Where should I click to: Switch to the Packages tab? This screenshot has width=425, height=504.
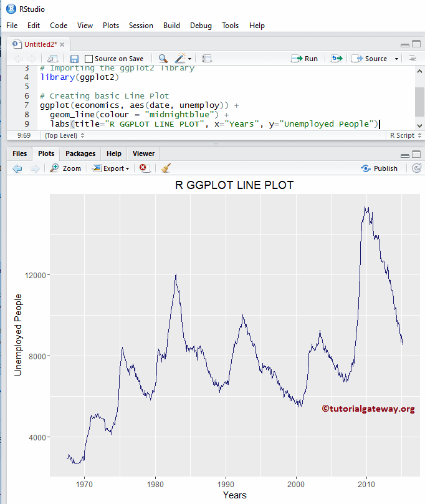tap(80, 153)
